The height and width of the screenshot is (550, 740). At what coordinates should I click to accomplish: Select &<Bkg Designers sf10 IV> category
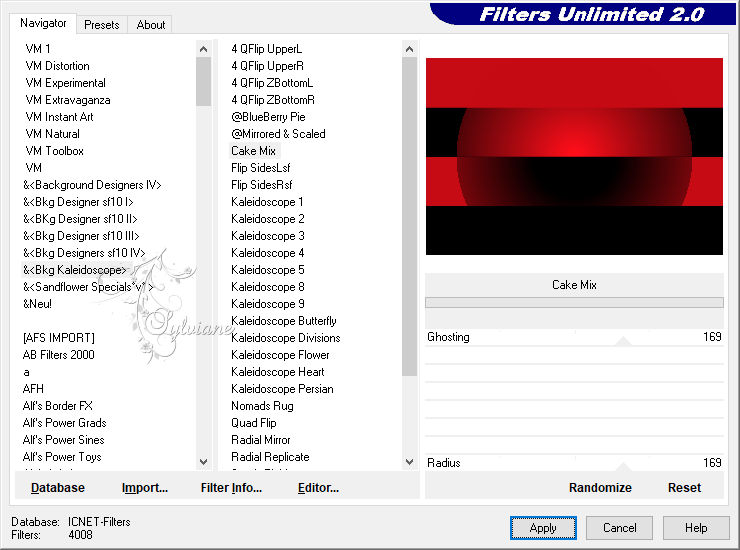pyautogui.click(x=84, y=253)
